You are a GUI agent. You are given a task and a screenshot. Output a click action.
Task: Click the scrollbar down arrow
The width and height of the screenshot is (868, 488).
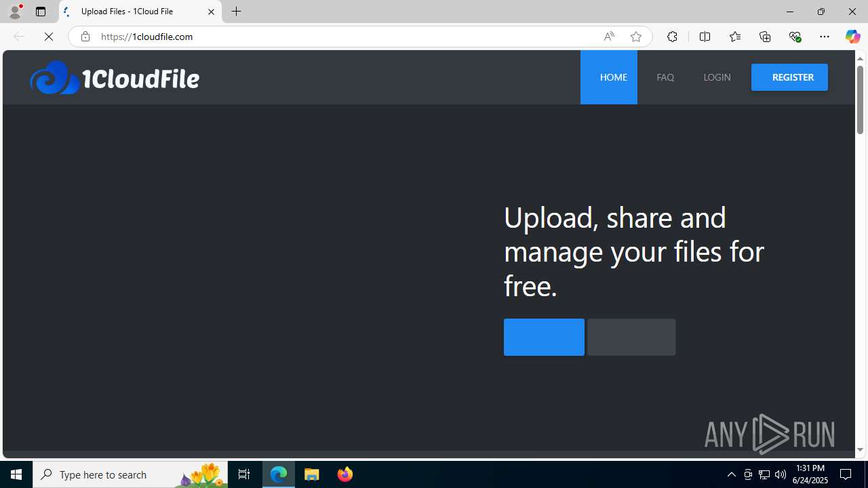pos(860,449)
